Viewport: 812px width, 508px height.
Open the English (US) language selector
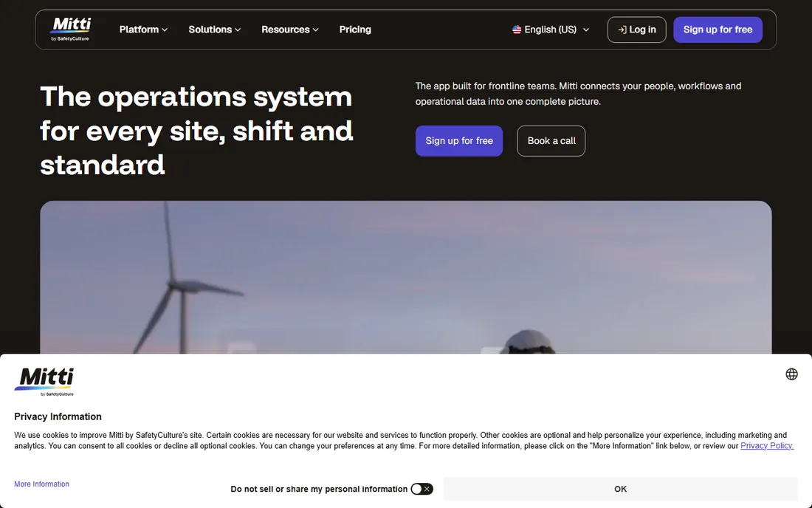pos(551,30)
